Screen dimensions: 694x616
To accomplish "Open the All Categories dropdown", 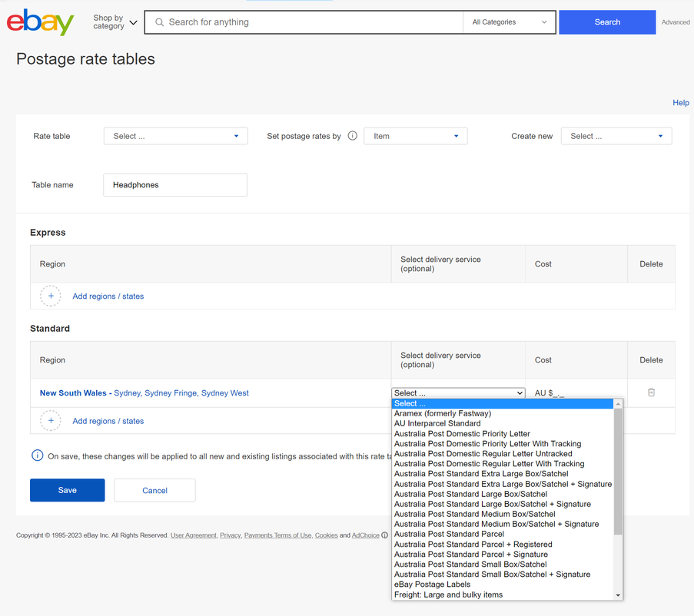I will pos(509,22).
